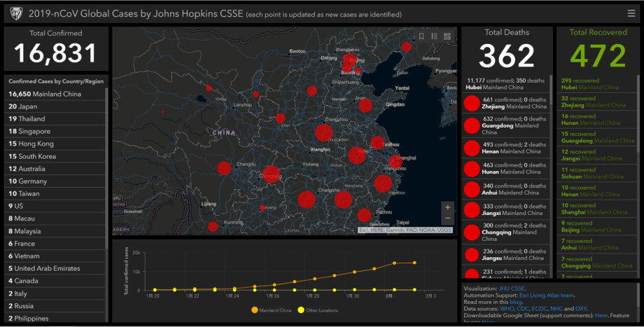This screenshot has width=644, height=327.
Task: Toggle Mainland China series in chart legend
Action: pyautogui.click(x=271, y=310)
